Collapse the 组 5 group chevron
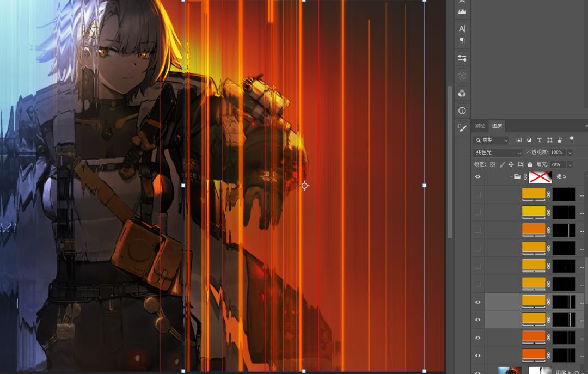 point(511,177)
